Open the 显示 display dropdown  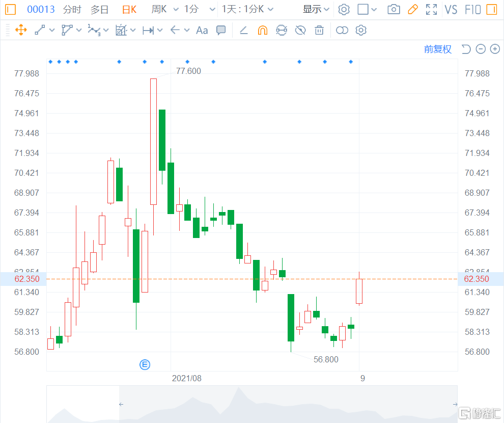tap(316, 9)
